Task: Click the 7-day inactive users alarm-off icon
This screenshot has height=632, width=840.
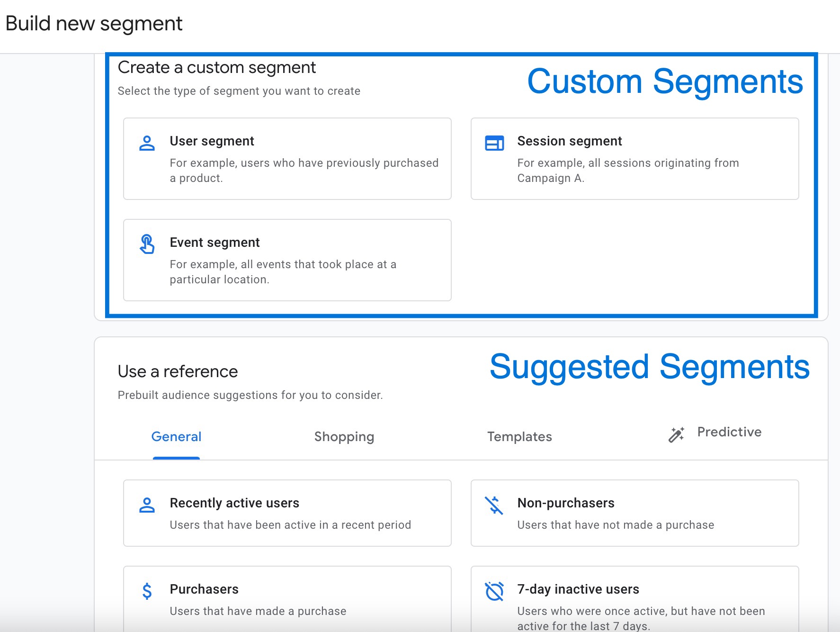Action: 494,591
